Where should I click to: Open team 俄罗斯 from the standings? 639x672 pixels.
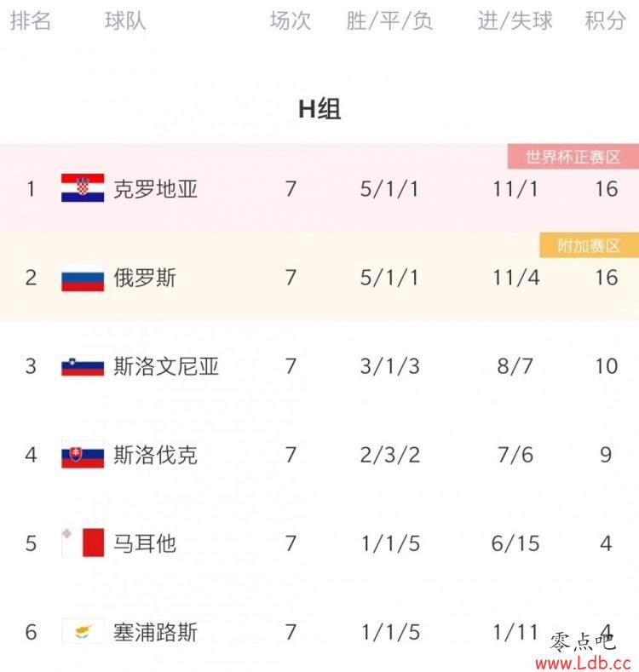(145, 278)
